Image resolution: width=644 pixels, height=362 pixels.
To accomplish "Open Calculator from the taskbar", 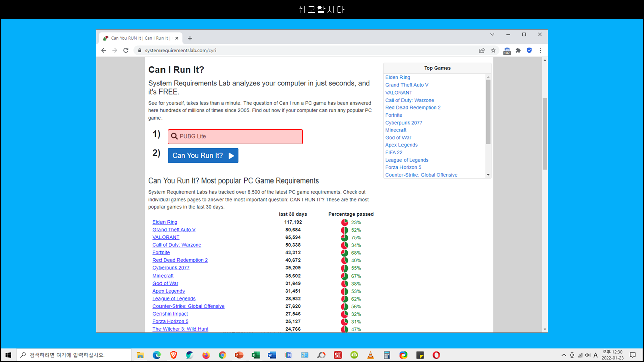I will [x=387, y=355].
